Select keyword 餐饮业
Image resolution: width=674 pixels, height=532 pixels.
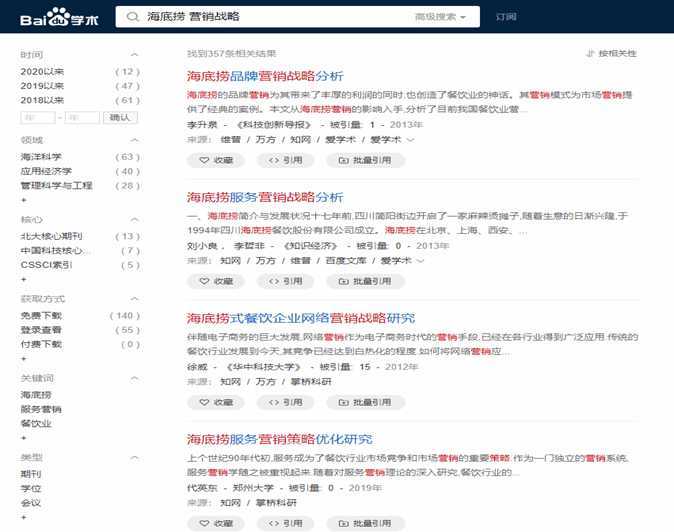(x=36, y=423)
